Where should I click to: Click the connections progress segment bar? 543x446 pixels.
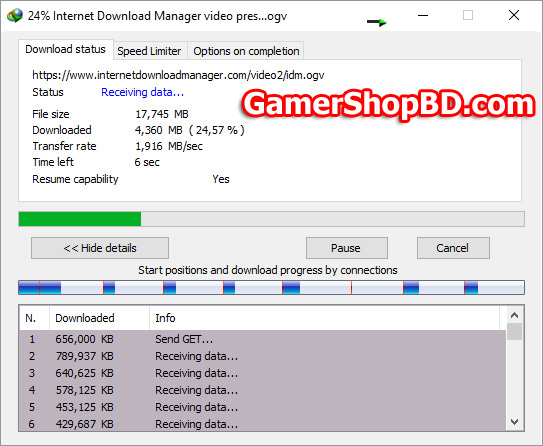(x=271, y=288)
